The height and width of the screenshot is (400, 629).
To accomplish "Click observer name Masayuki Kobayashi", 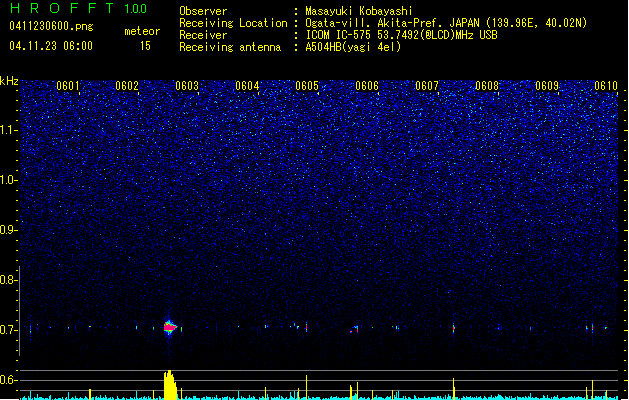I will pyautogui.click(x=359, y=11).
